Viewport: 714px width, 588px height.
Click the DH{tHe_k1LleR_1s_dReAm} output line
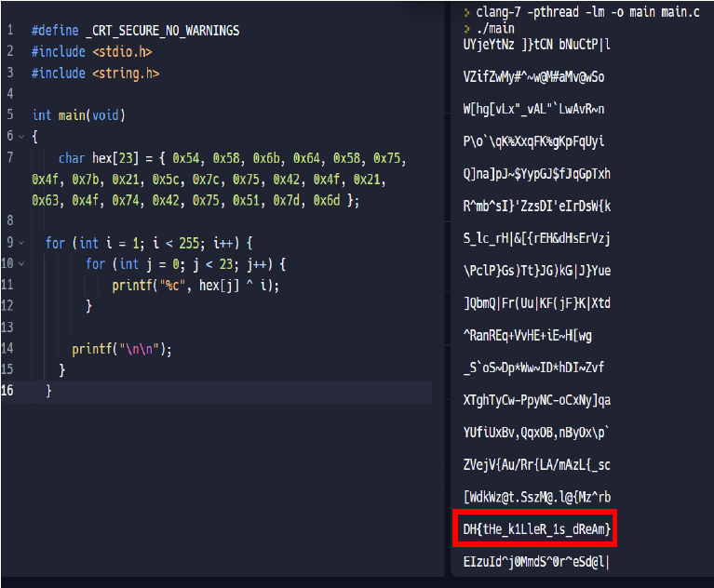pyautogui.click(x=536, y=529)
